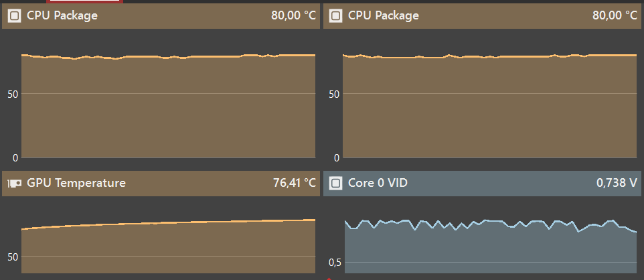644x280 pixels.
Task: Click the 76,41 °C GPU temperature value
Action: coord(294,183)
